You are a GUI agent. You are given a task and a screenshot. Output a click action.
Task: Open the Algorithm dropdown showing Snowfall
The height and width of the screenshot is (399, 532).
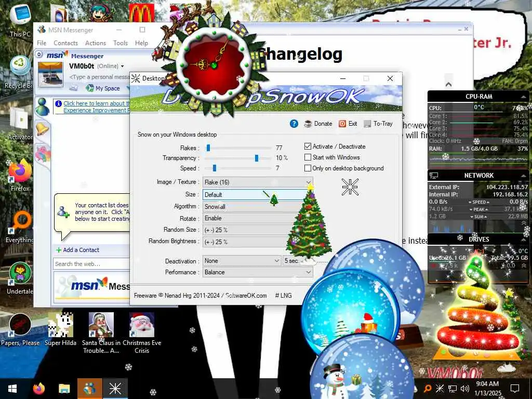[x=258, y=207]
